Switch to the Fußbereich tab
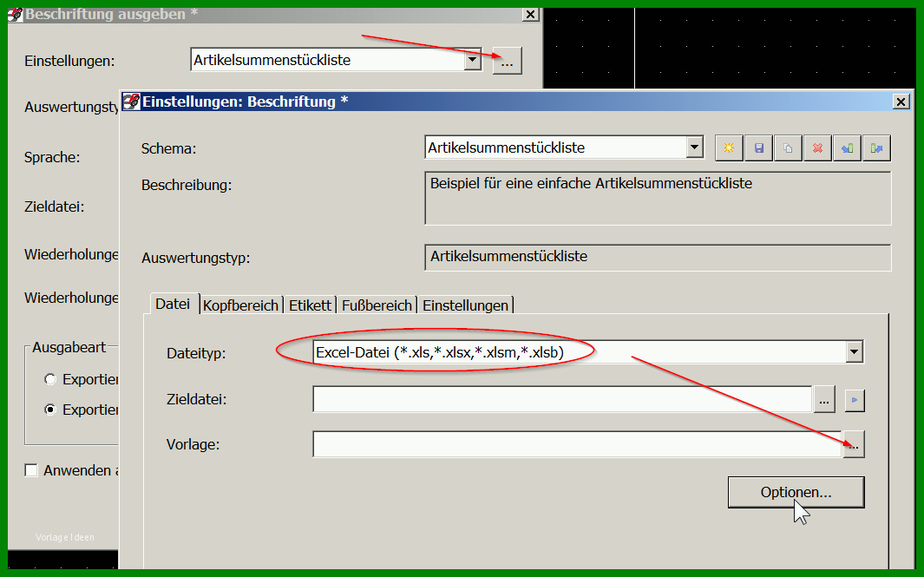924x577 pixels. coord(377,305)
